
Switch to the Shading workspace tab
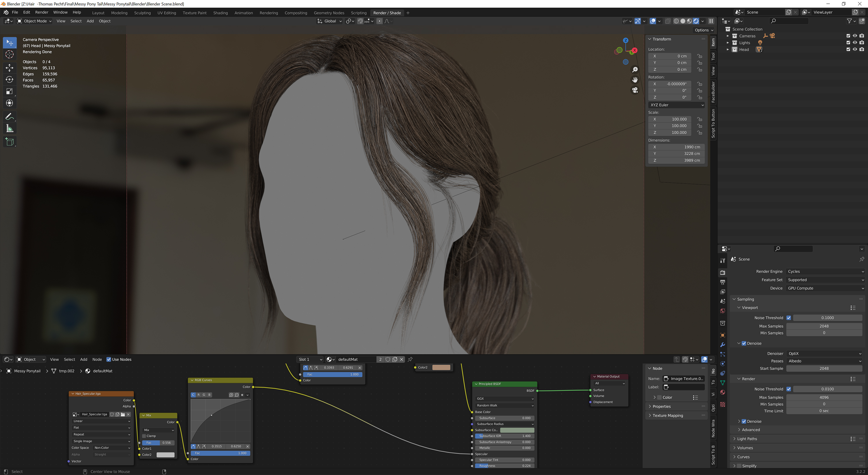[220, 13]
